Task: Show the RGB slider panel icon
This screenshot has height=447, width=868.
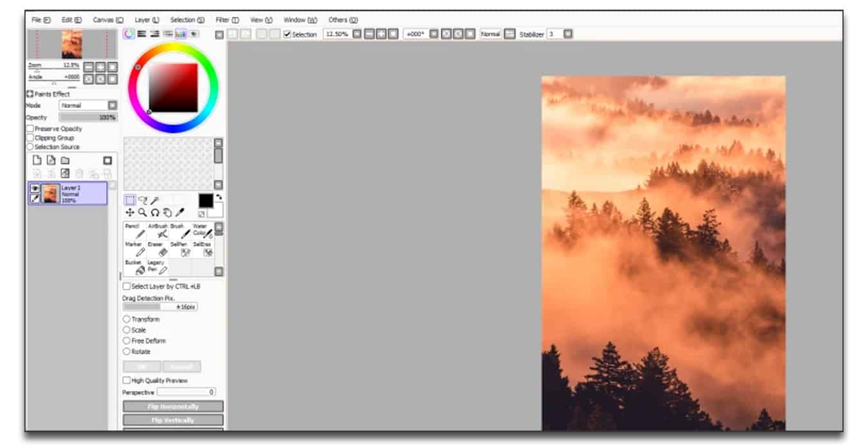Action: [141, 34]
